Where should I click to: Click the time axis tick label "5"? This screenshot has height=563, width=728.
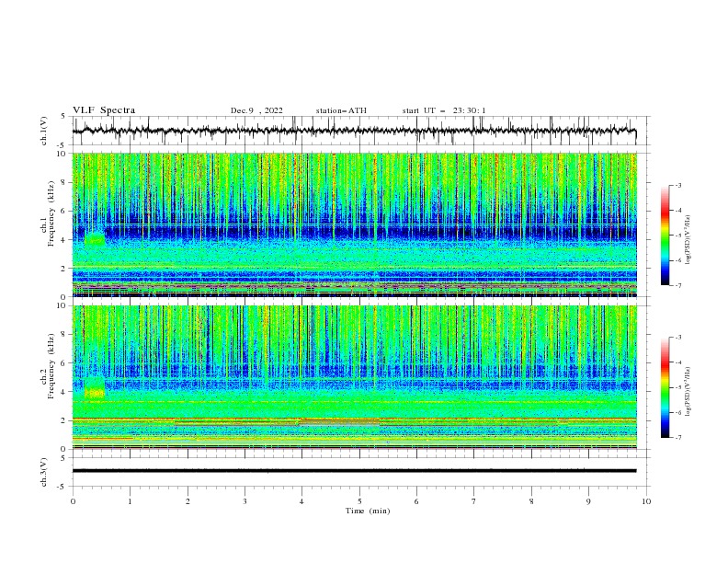click(x=359, y=501)
